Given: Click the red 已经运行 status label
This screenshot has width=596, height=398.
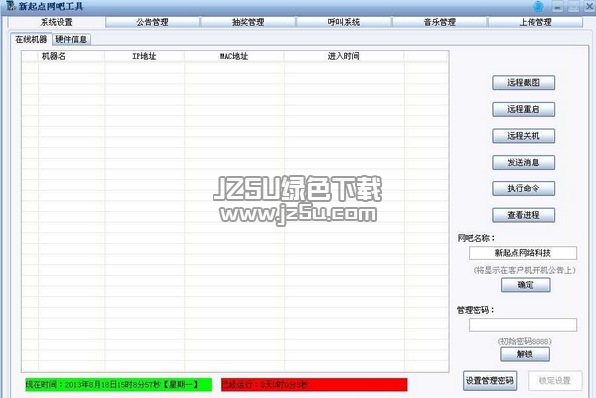Looking at the screenshot, I should click(x=314, y=385).
